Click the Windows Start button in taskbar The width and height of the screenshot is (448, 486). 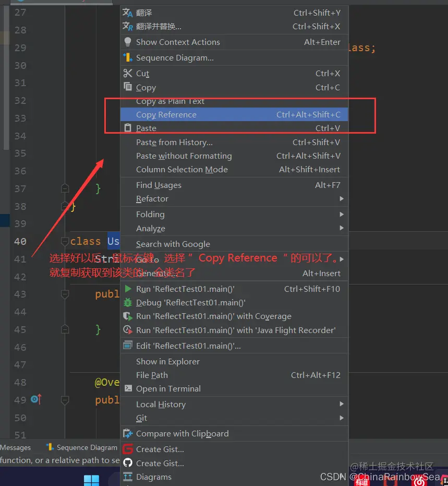coord(92,480)
